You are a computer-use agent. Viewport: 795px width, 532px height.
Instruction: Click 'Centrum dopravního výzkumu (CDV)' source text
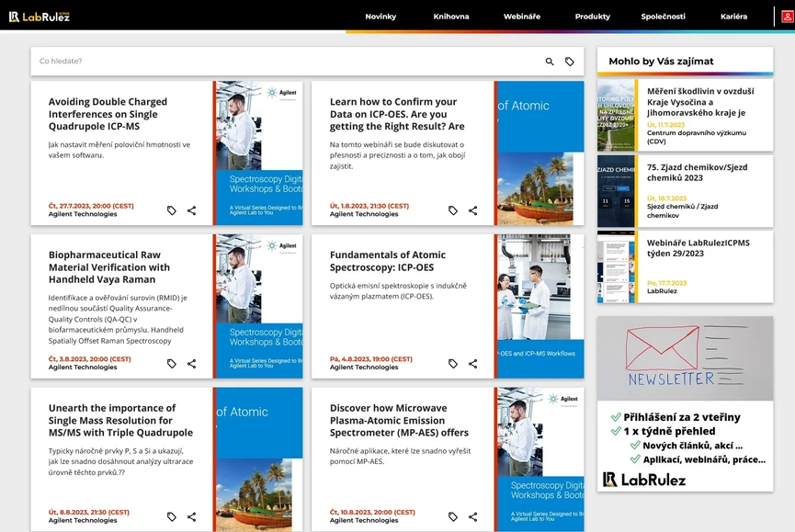point(696,137)
